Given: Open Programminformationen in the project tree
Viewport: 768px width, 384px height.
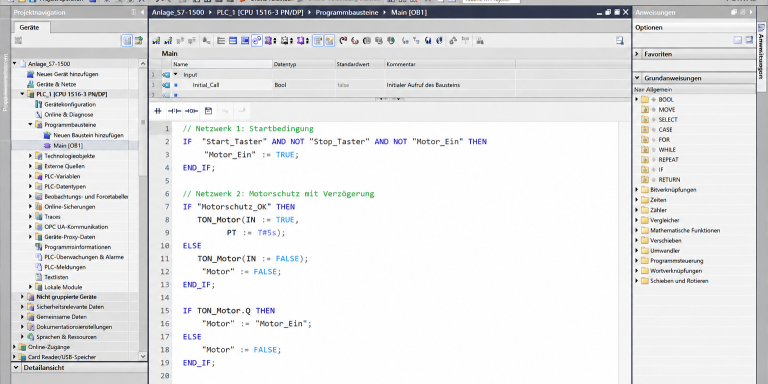Looking at the screenshot, I should click(77, 247).
